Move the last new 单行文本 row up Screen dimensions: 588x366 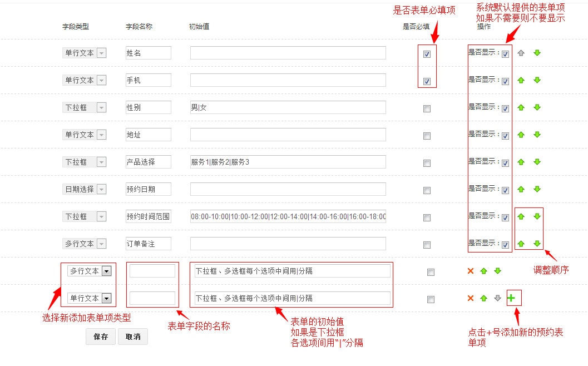click(484, 298)
